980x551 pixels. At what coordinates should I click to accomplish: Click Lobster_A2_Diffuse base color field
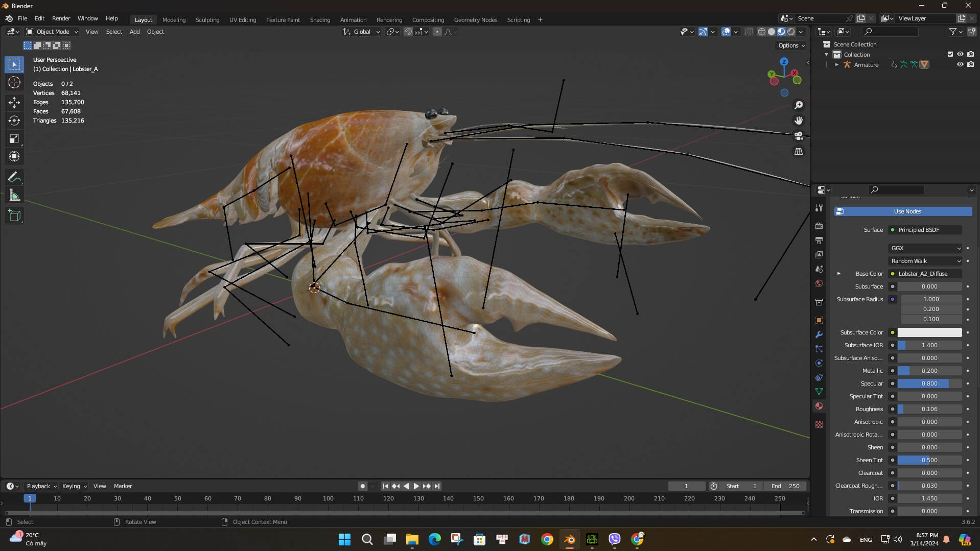click(x=925, y=274)
